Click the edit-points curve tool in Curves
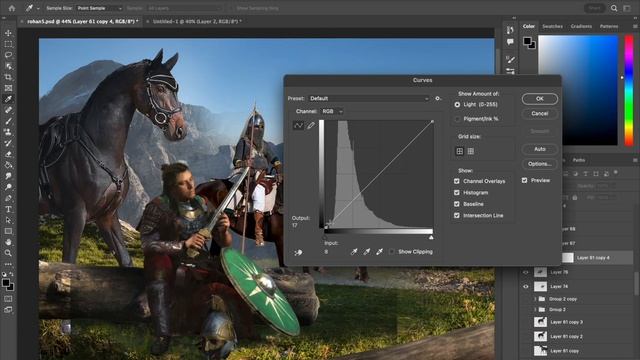 [x=298, y=126]
